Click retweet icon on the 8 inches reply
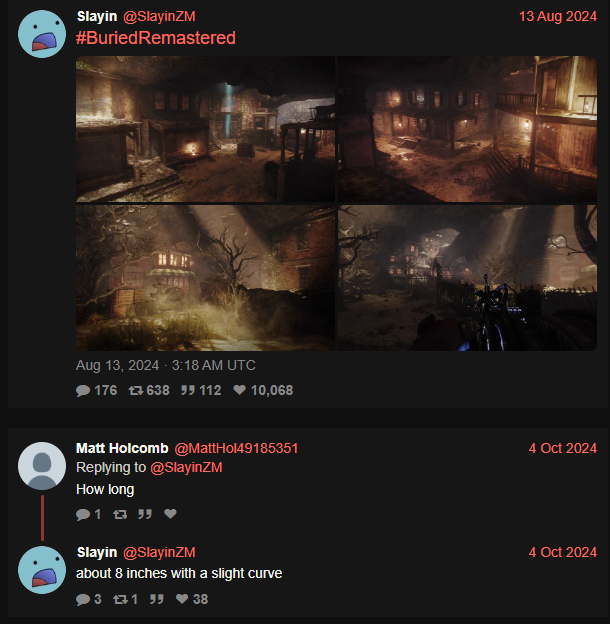The width and height of the screenshot is (610, 624). (120, 599)
